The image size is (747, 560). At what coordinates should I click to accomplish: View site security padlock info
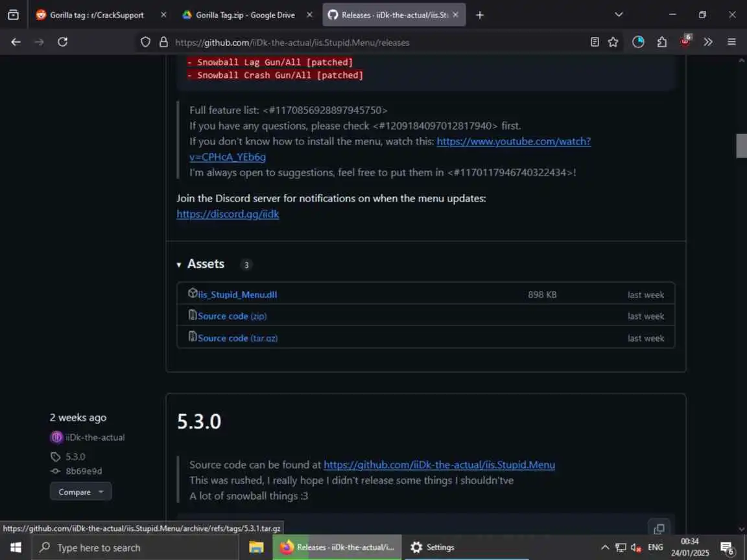point(163,42)
